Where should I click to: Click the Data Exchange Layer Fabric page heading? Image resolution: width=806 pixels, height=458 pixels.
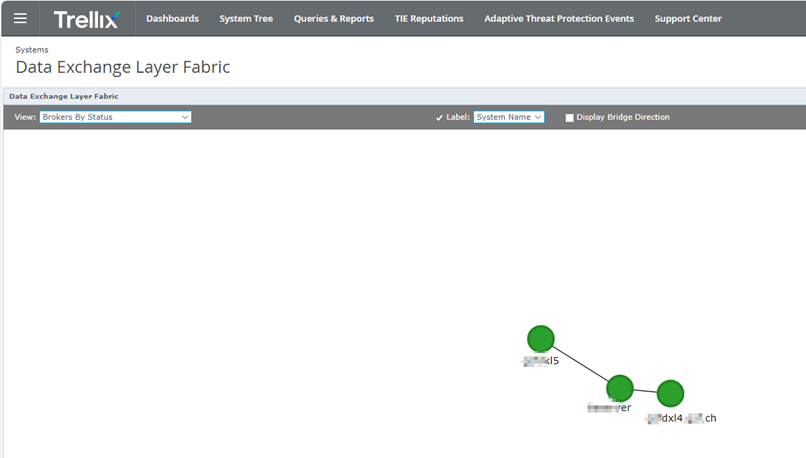tap(123, 67)
